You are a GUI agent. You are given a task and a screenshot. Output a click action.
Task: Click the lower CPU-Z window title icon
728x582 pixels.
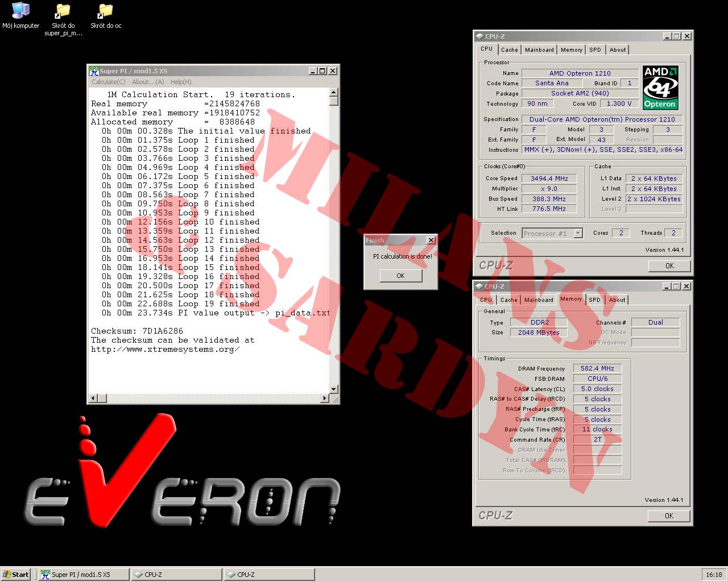(480, 286)
